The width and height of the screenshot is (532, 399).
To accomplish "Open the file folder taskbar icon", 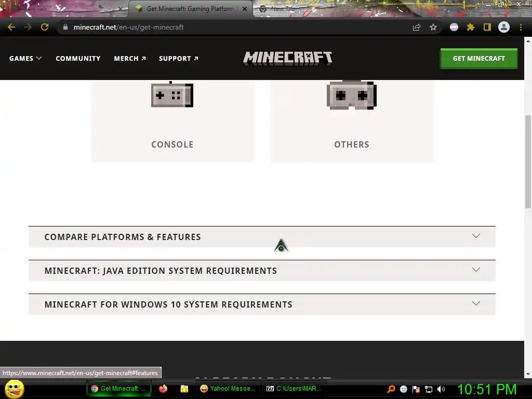I will pyautogui.click(x=184, y=389).
